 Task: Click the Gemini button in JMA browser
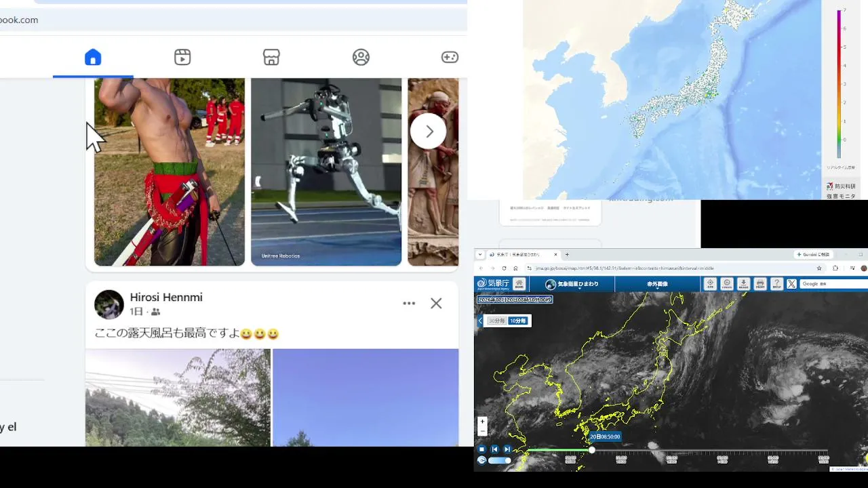point(813,254)
